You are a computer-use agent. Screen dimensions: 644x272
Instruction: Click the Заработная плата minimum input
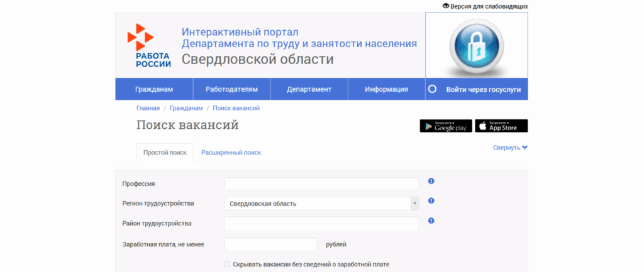tap(270, 244)
